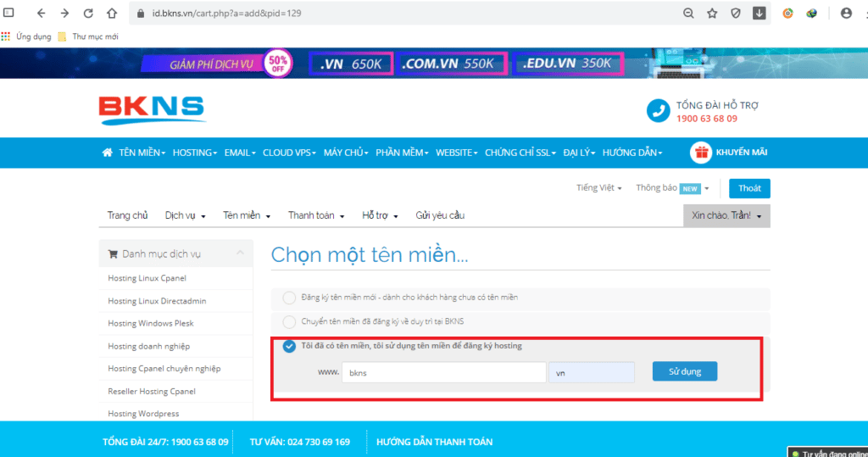The image size is (868, 457).
Task: Open the Xin chào, Trần! account dropdown
Action: pyautogui.click(x=726, y=215)
